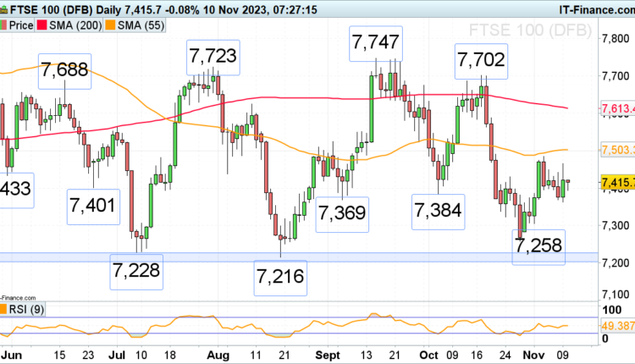The height and width of the screenshot is (364, 635).
Task: Click the red SMA (200) legend swatch
Action: [42, 27]
